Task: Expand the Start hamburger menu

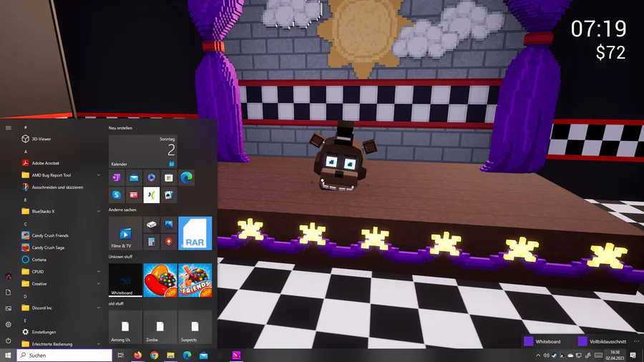Action: point(8,127)
